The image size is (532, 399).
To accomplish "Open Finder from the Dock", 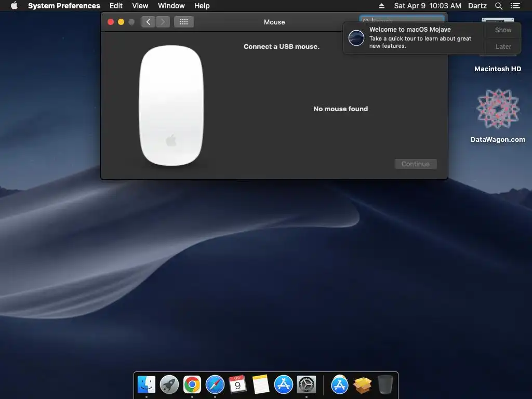I will [x=146, y=385].
